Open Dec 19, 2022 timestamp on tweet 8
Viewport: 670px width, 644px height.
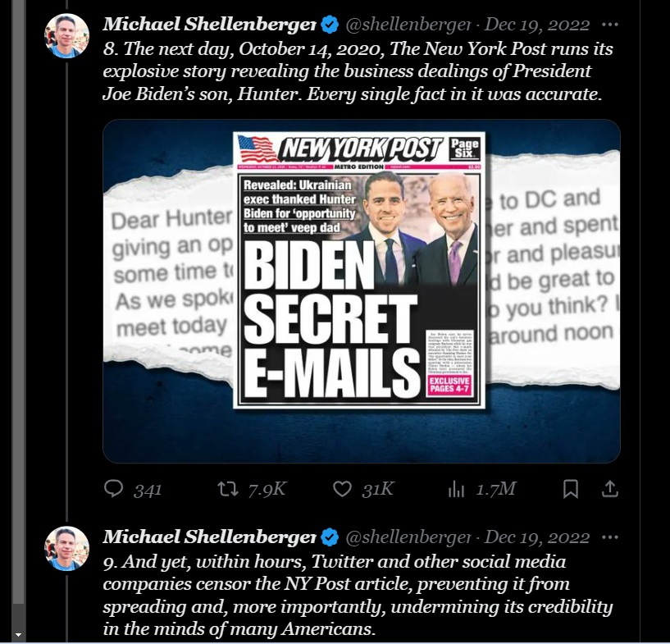pyautogui.click(x=537, y=25)
